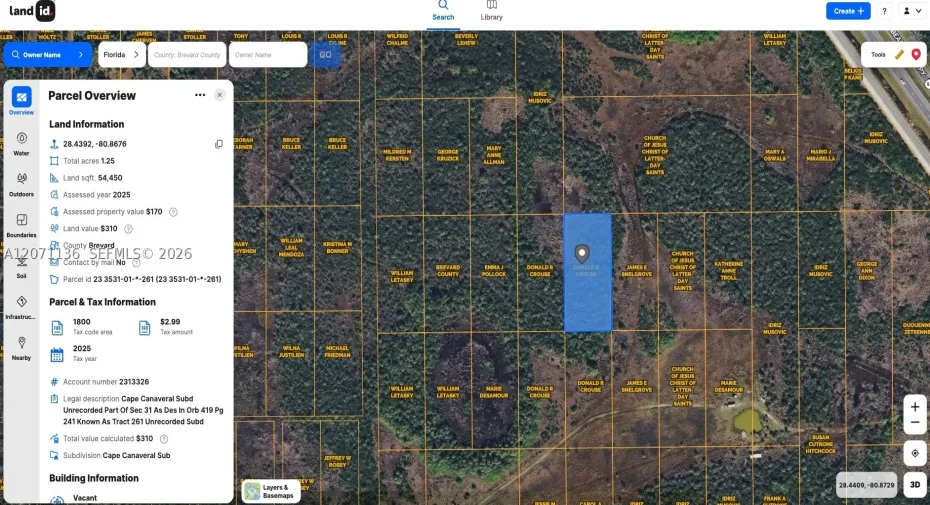Open the Nearby sidebar panel

click(21, 349)
